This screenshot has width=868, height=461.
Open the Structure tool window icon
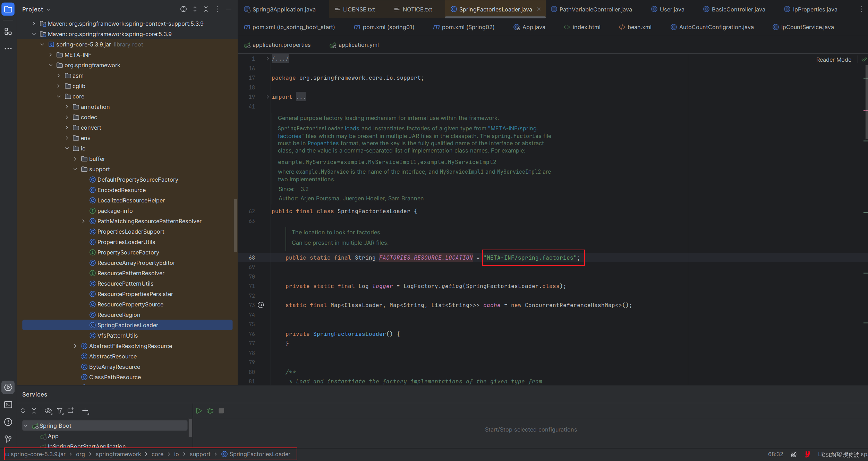coord(8,32)
